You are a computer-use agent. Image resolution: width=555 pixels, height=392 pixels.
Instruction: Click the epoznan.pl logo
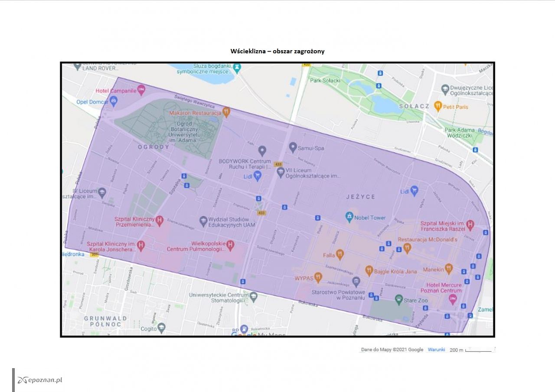point(40,380)
